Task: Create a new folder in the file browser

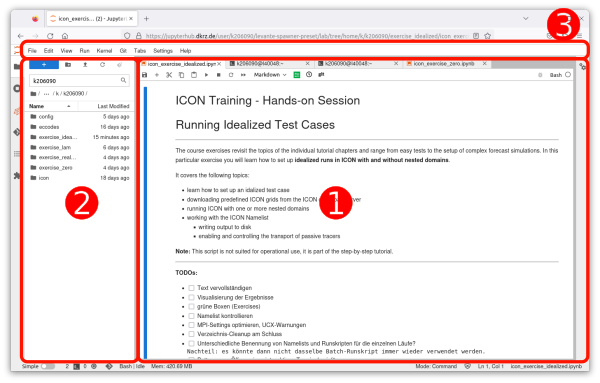Action: pyautogui.click(x=68, y=65)
